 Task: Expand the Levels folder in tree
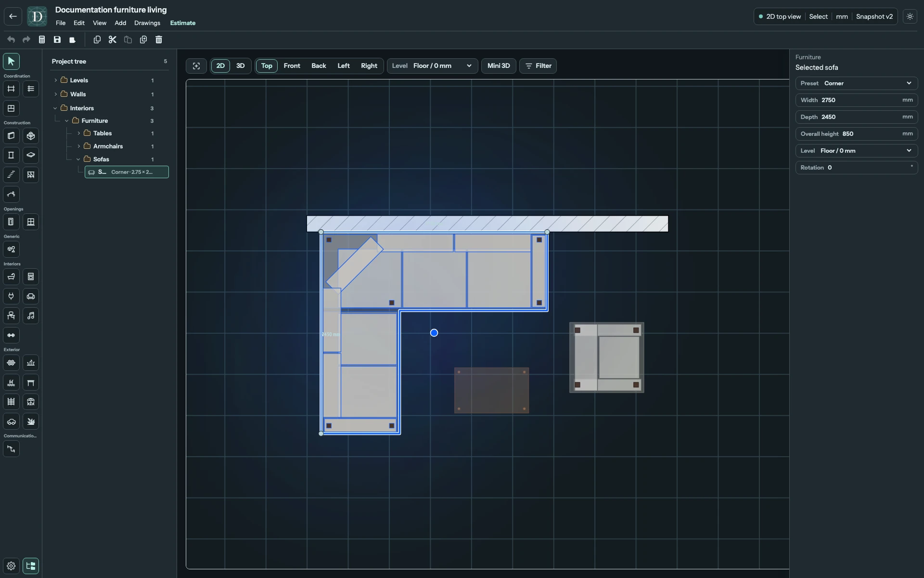(56, 80)
